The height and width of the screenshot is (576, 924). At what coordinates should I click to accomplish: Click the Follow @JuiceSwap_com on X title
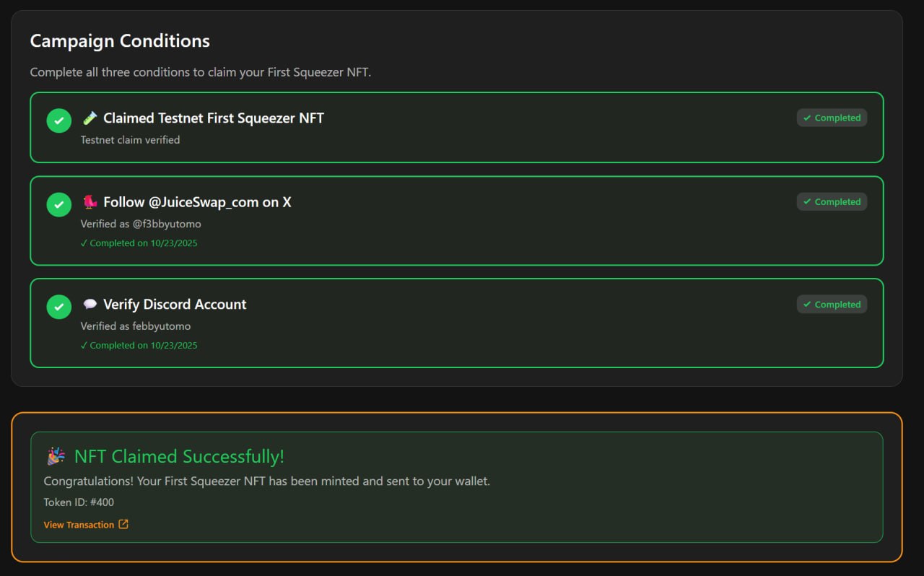[197, 202]
